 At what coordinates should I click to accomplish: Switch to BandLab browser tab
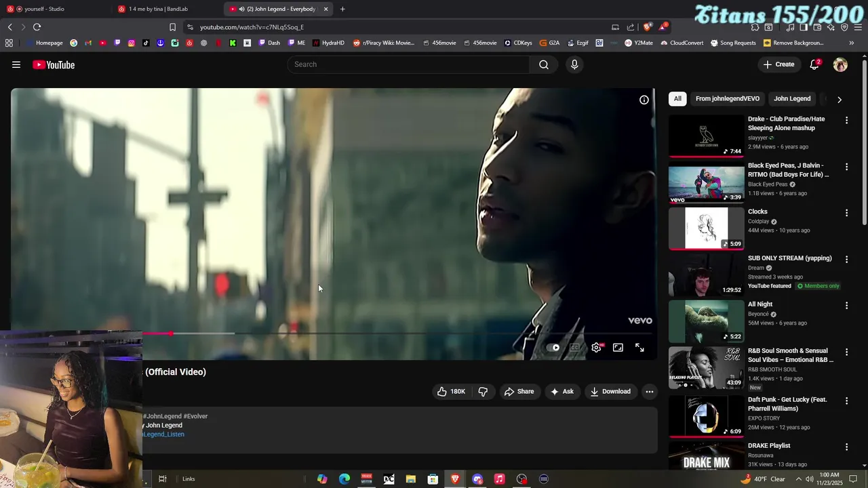pos(167,9)
